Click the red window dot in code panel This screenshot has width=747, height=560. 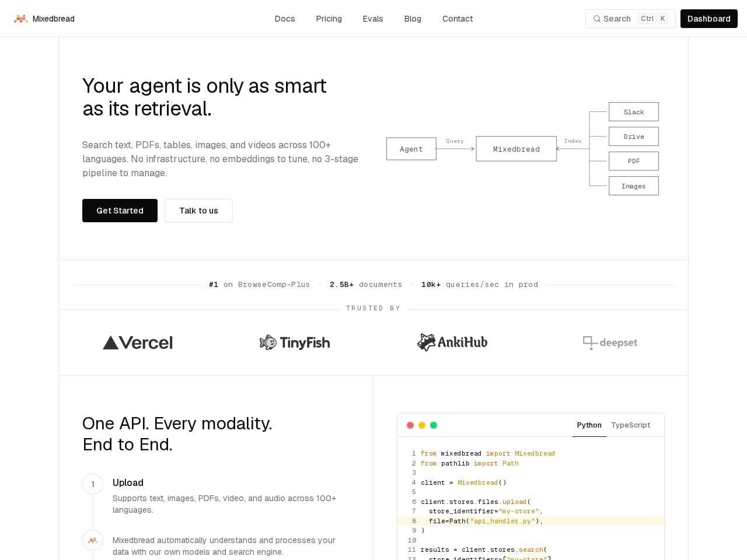pos(410,425)
